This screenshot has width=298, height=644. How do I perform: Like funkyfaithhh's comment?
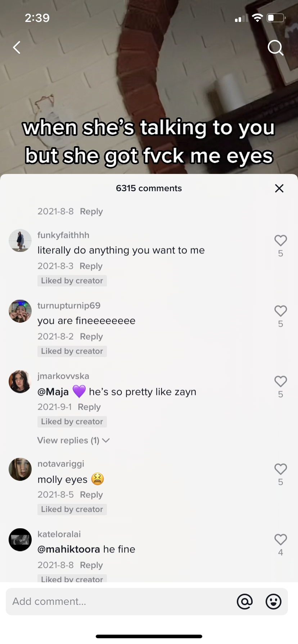click(281, 240)
